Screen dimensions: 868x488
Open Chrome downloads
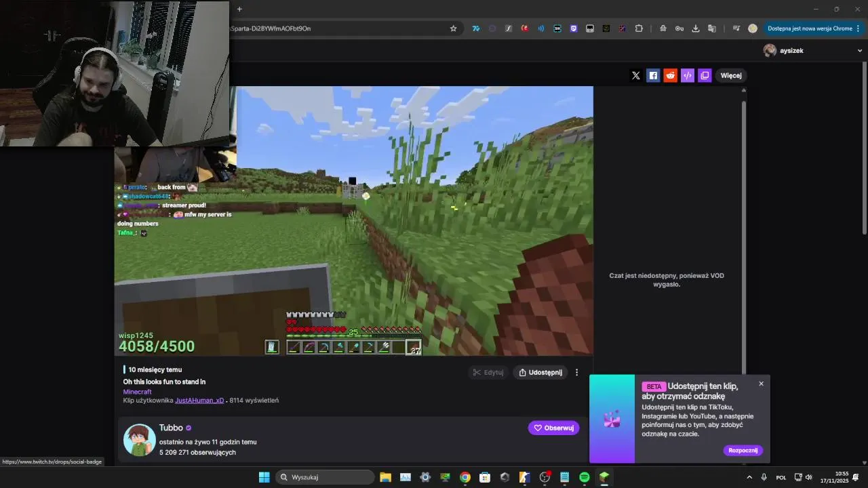(696, 28)
